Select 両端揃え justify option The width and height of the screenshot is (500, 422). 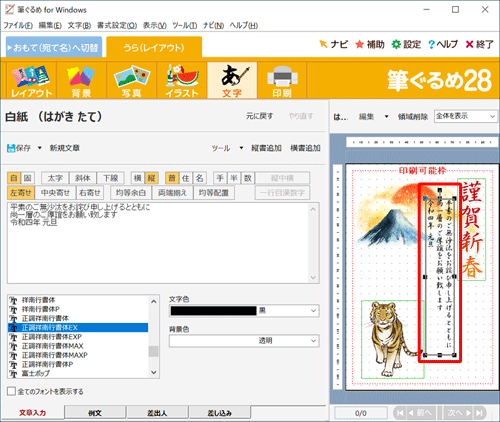point(172,193)
